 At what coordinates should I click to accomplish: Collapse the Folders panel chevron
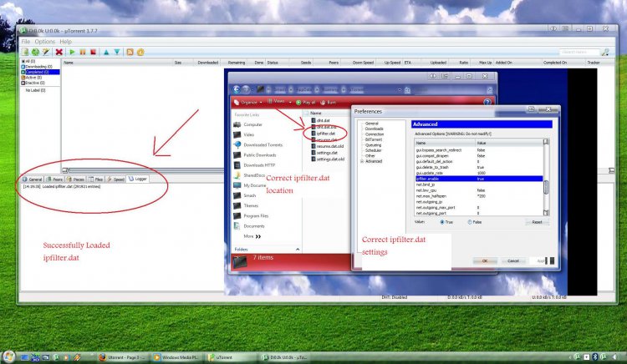point(298,249)
